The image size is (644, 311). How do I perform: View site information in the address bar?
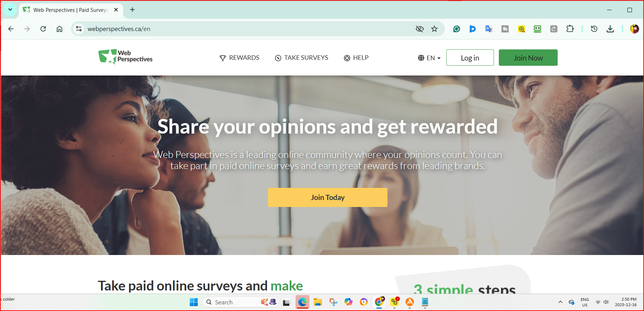click(x=79, y=29)
